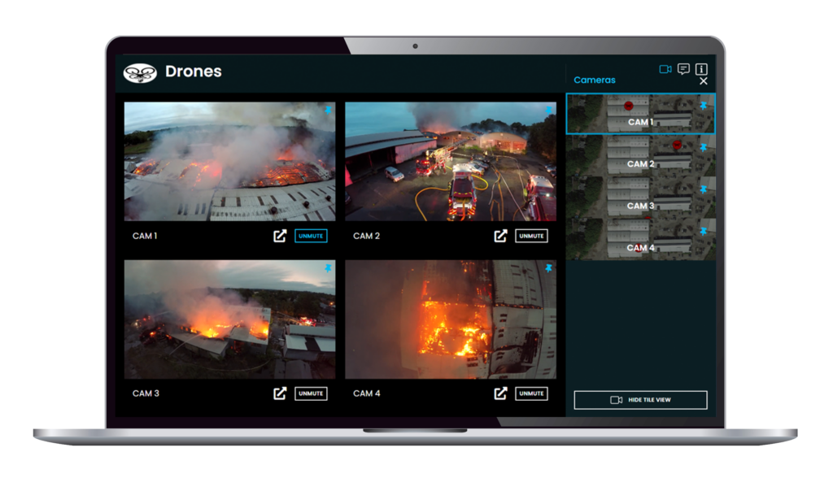Screen dimensions: 833x504
Task: Click the Drones app title
Action: [194, 72]
